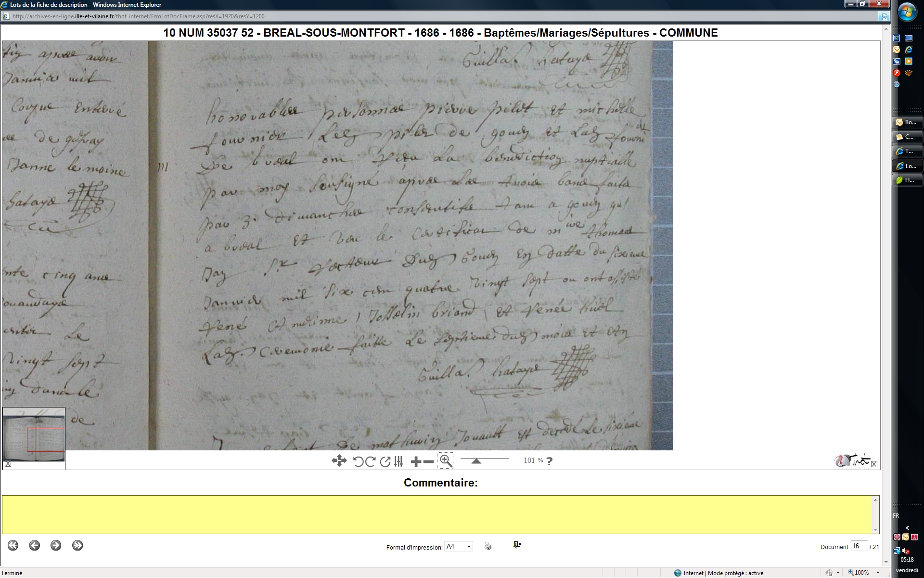Select the pan/move image tool
Viewport: 924px width, 578px height.
pyautogui.click(x=339, y=461)
